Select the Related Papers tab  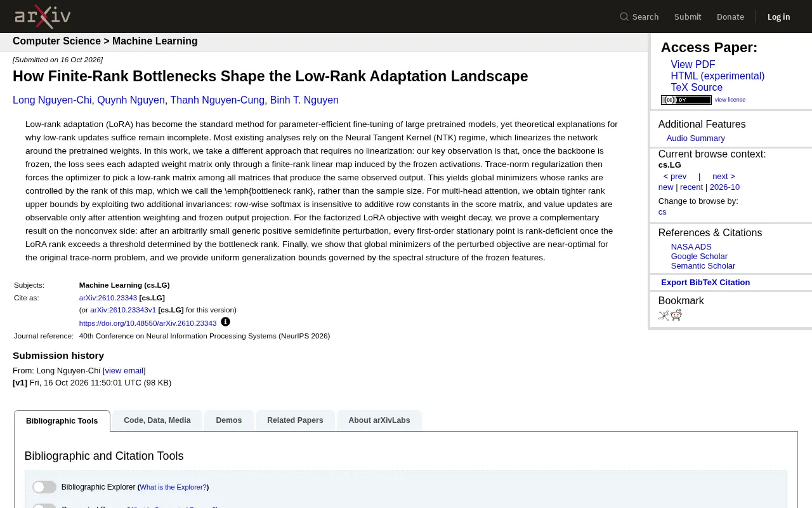coord(295,420)
